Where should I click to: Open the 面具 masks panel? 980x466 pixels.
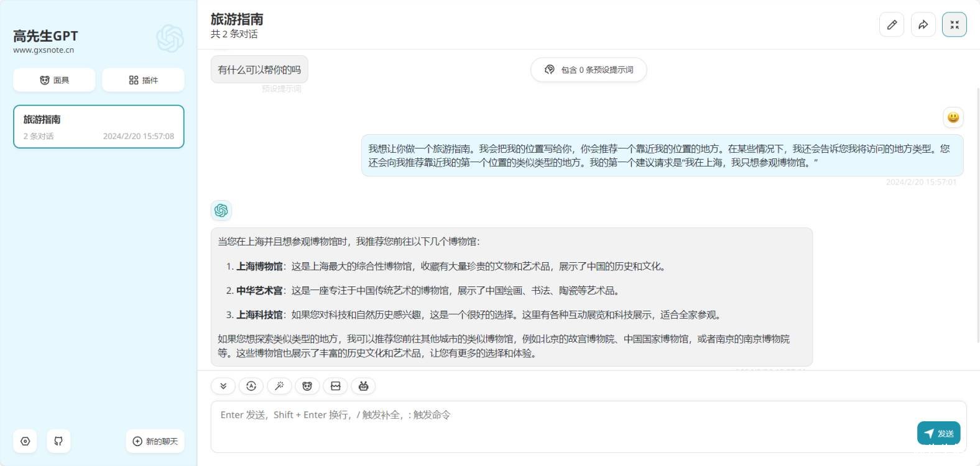(54, 80)
